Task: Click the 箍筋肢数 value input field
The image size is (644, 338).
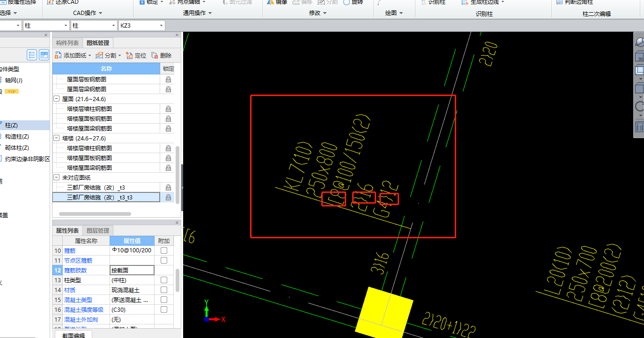Action: pos(132,270)
